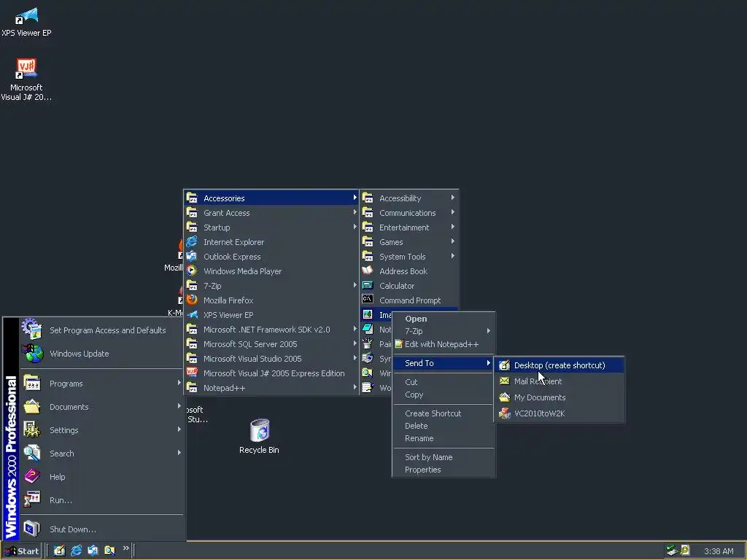Image resolution: width=747 pixels, height=560 pixels.
Task: Launch Mozilla Firefox icon in Programs menu
Action: pos(192,300)
